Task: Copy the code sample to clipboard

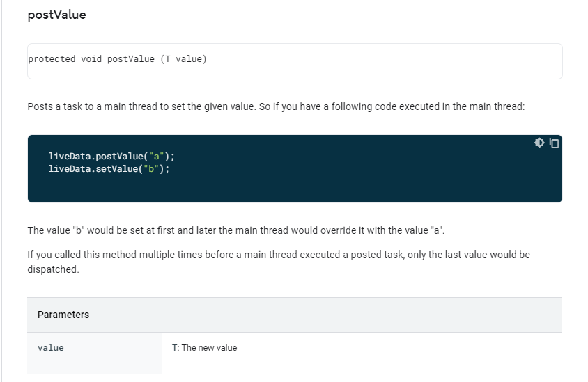Action: pyautogui.click(x=555, y=143)
